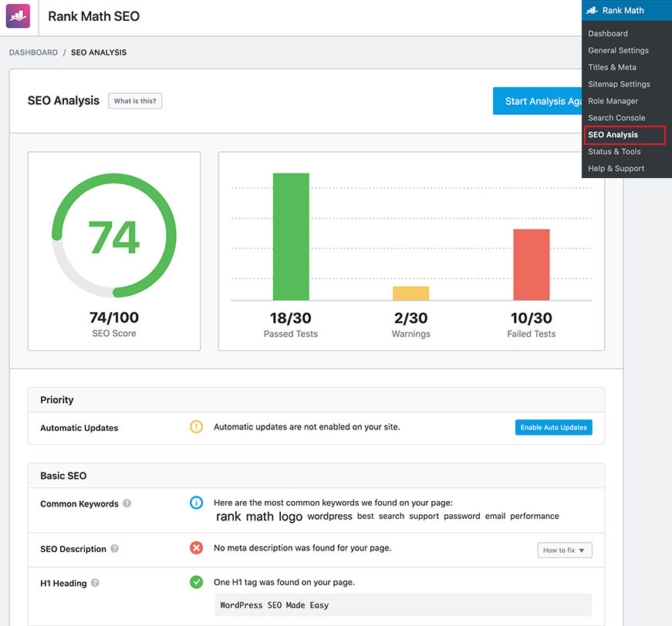Click the Rank Math SEO logo icon
This screenshot has height=626, width=672.
click(18, 16)
